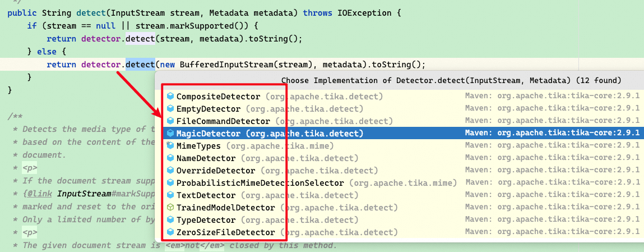Image resolution: width=644 pixels, height=252 pixels.
Task: Click the EmptyDetector class icon
Action: pyautogui.click(x=171, y=109)
